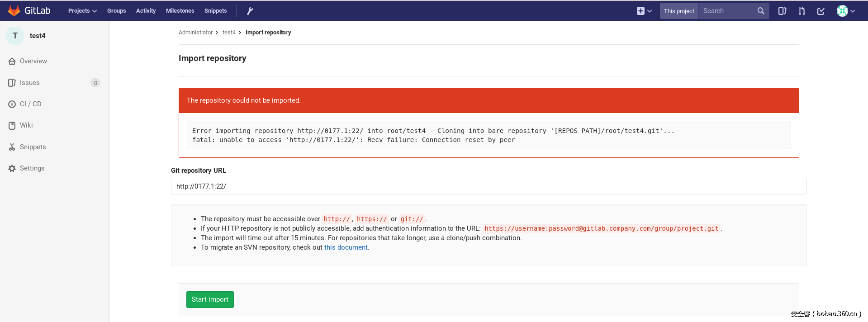The image size is (868, 322).
Task: Click the search magnifier icon
Action: coord(761,11)
